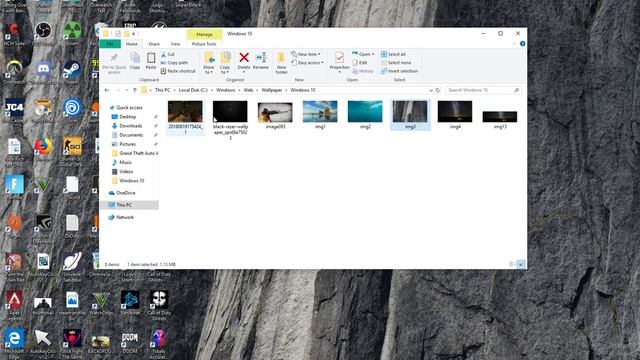
Task: Select the black-razer-wallpaper thumbnail
Action: 230,111
